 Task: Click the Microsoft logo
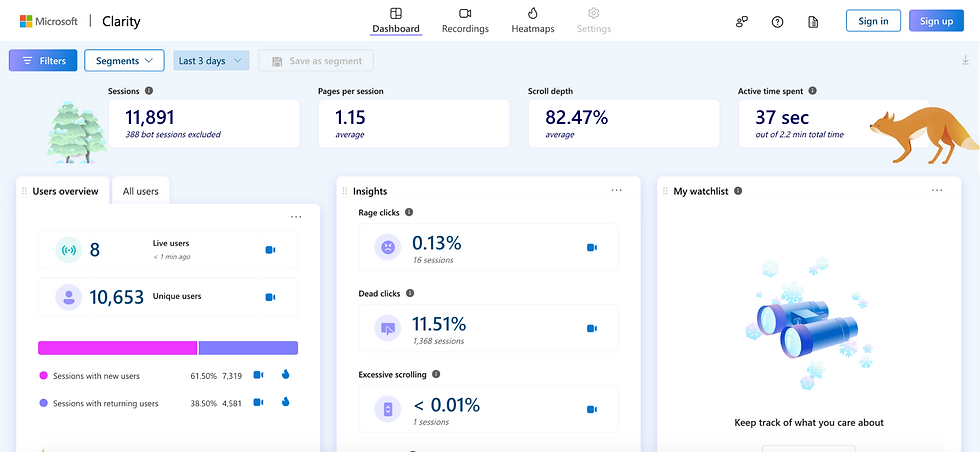click(x=49, y=21)
